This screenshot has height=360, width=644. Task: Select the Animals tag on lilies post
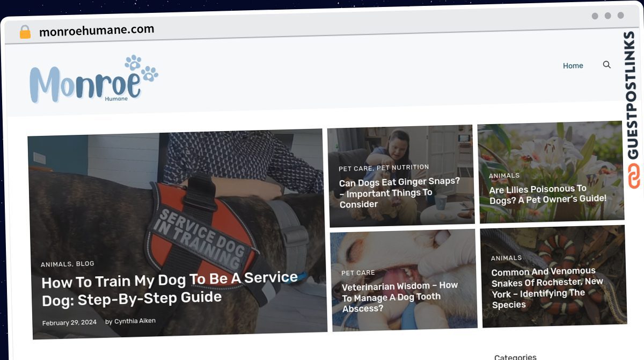tap(504, 176)
